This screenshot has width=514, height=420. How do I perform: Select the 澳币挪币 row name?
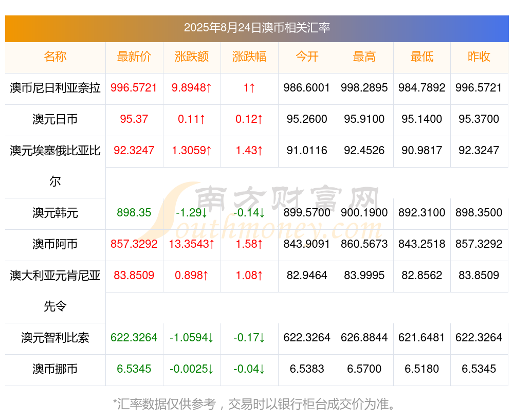[x=55, y=369]
